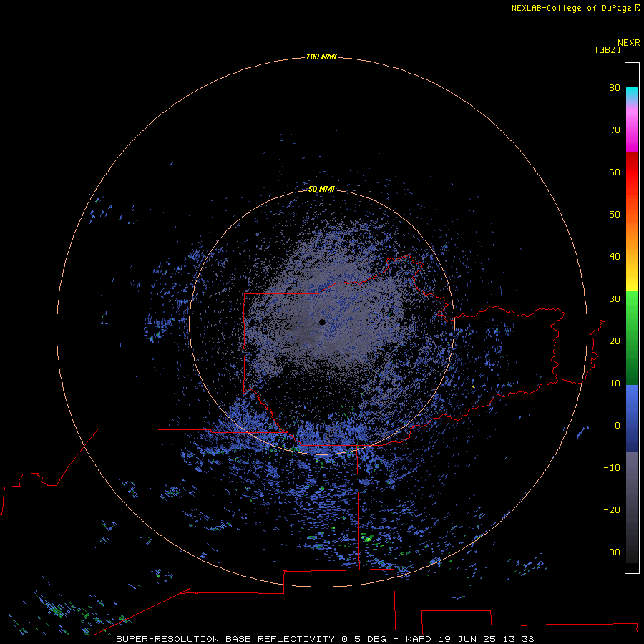The height and width of the screenshot is (644, 644).
Task: Click the cyan top of the color bar
Action: (632, 93)
